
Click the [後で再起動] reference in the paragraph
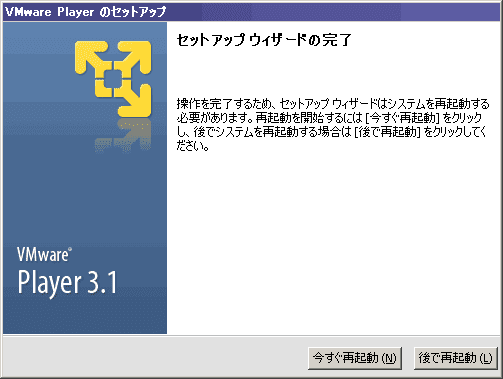coord(387,132)
